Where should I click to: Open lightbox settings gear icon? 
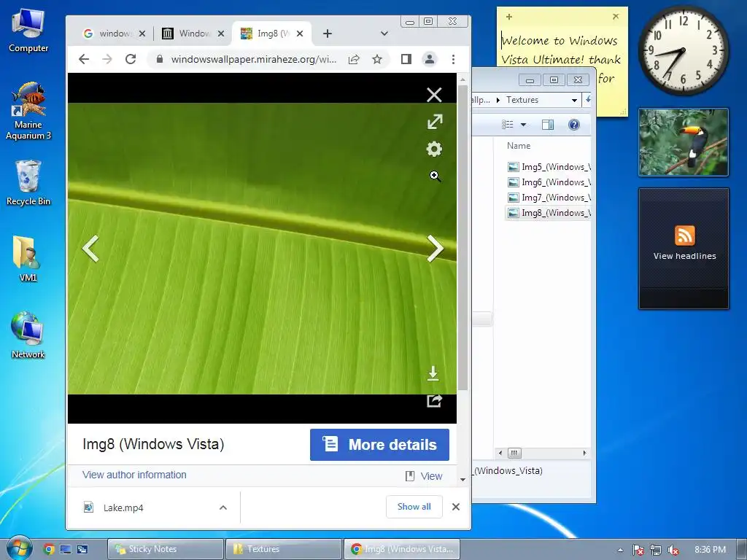[434, 149]
